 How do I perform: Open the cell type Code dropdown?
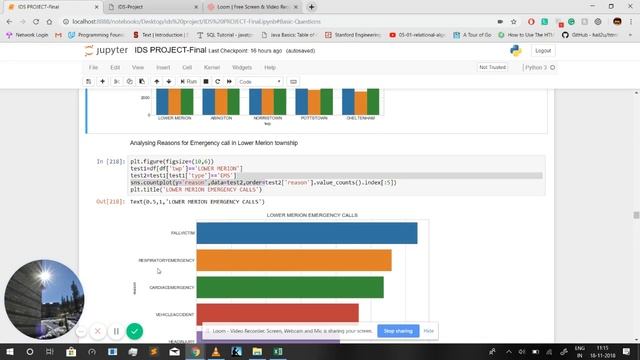[x=260, y=82]
